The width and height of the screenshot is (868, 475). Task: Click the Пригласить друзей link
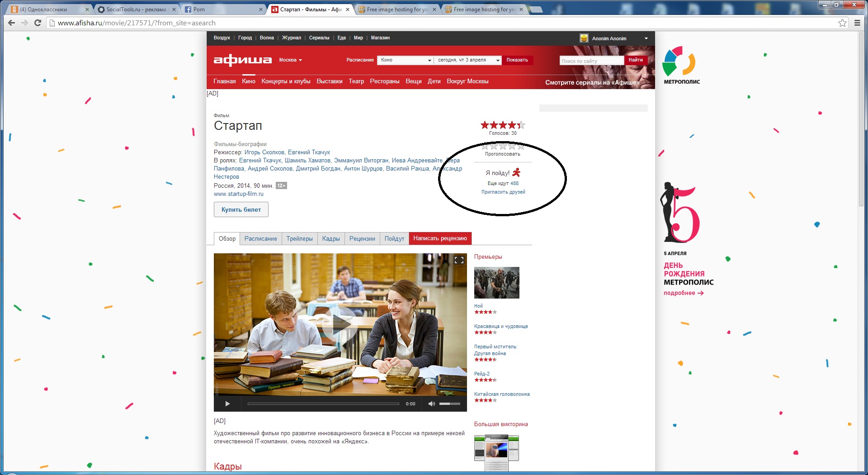[503, 192]
